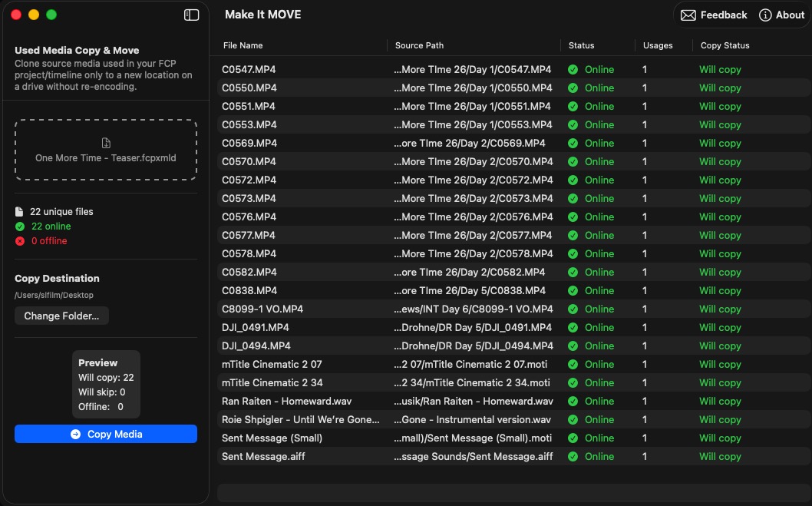The width and height of the screenshot is (812, 506).
Task: Click the online checkmark for C0553.MP4
Action: point(573,125)
